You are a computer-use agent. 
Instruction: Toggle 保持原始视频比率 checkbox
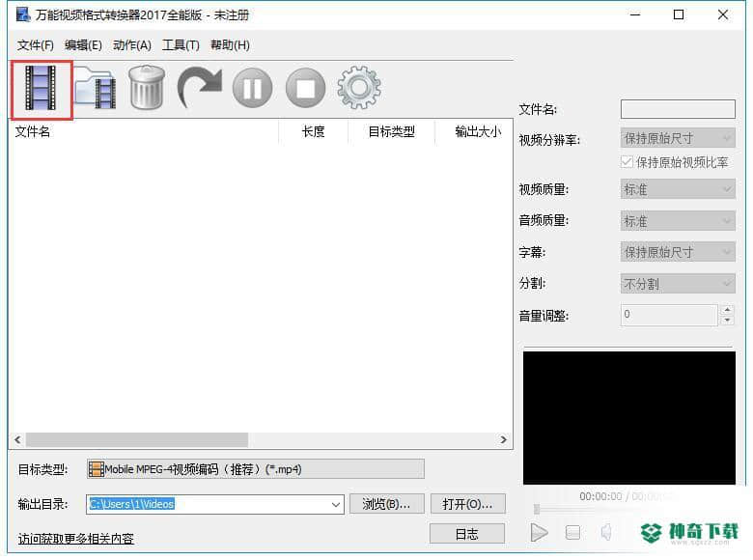click(x=627, y=162)
